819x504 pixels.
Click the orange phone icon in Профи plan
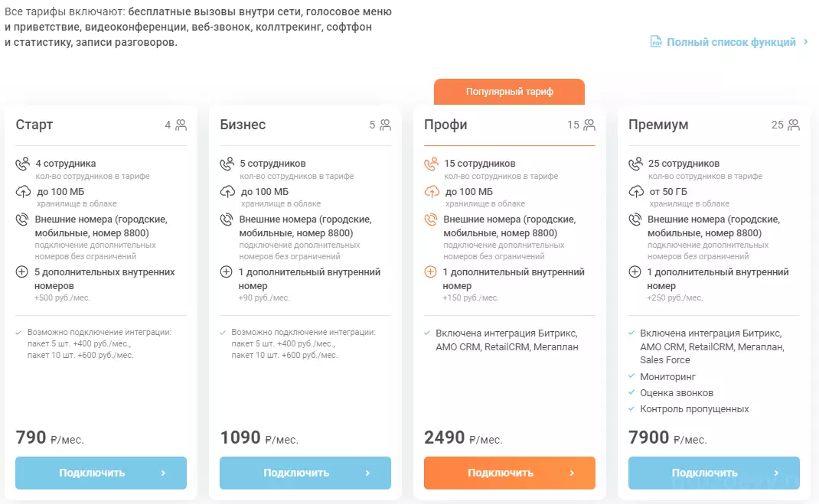(431, 164)
